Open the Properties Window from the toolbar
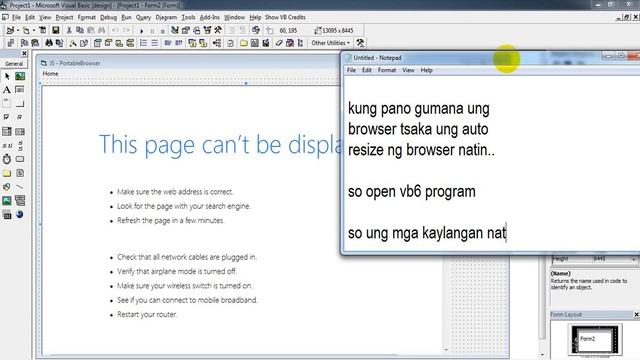 [x=186, y=30]
